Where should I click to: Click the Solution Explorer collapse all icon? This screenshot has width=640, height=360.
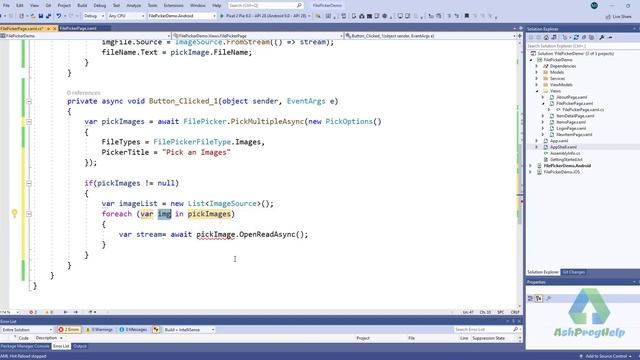coord(584,38)
